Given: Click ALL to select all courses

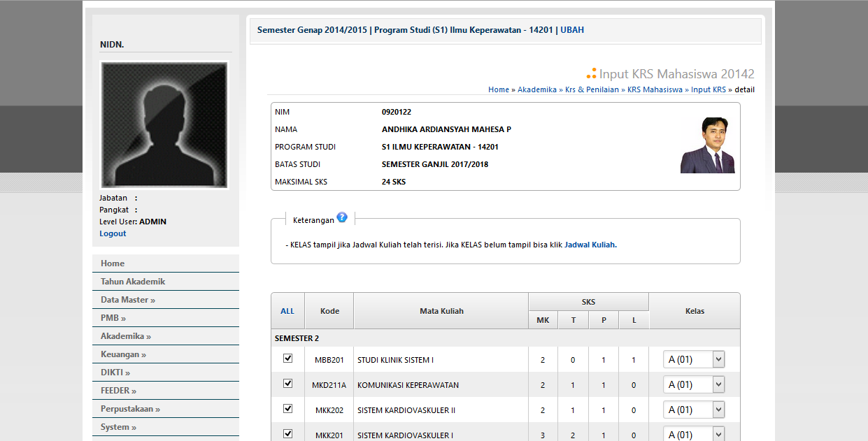Looking at the screenshot, I should tap(287, 311).
